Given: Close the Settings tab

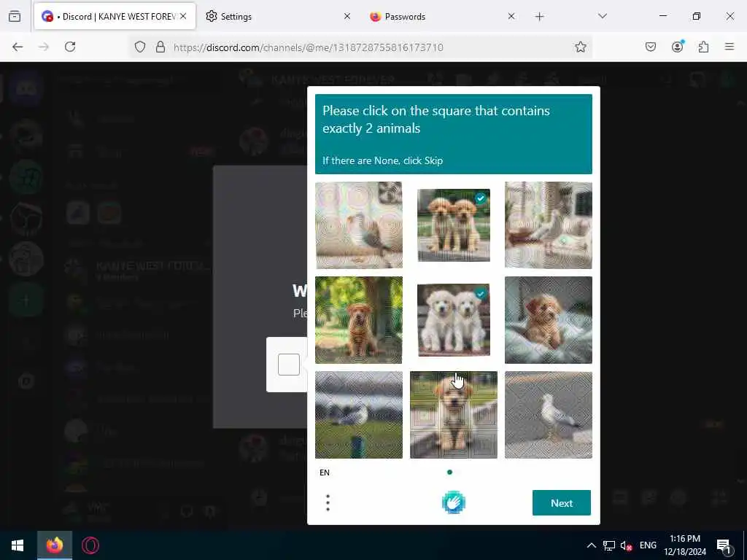Looking at the screenshot, I should [x=347, y=16].
